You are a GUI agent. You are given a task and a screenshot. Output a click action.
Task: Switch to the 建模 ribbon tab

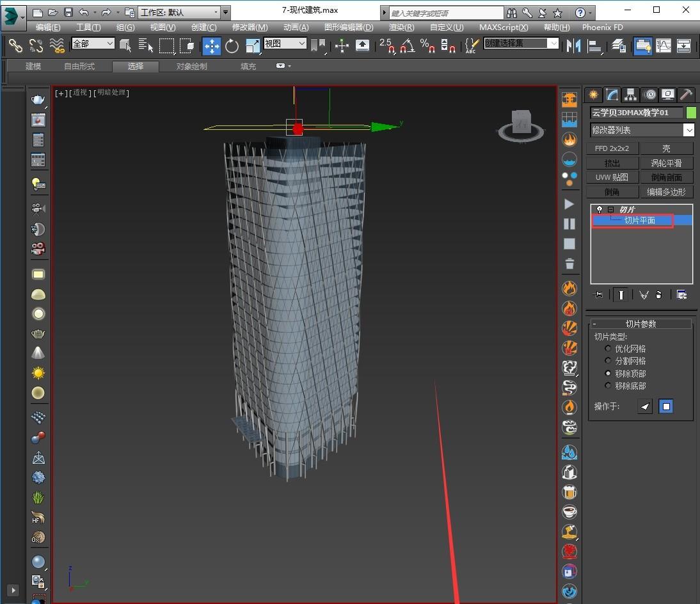(x=33, y=67)
